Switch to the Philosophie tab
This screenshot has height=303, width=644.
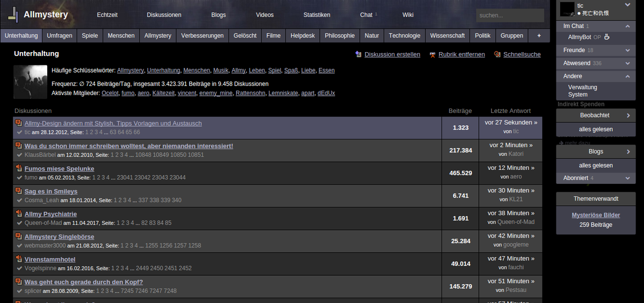pos(340,35)
